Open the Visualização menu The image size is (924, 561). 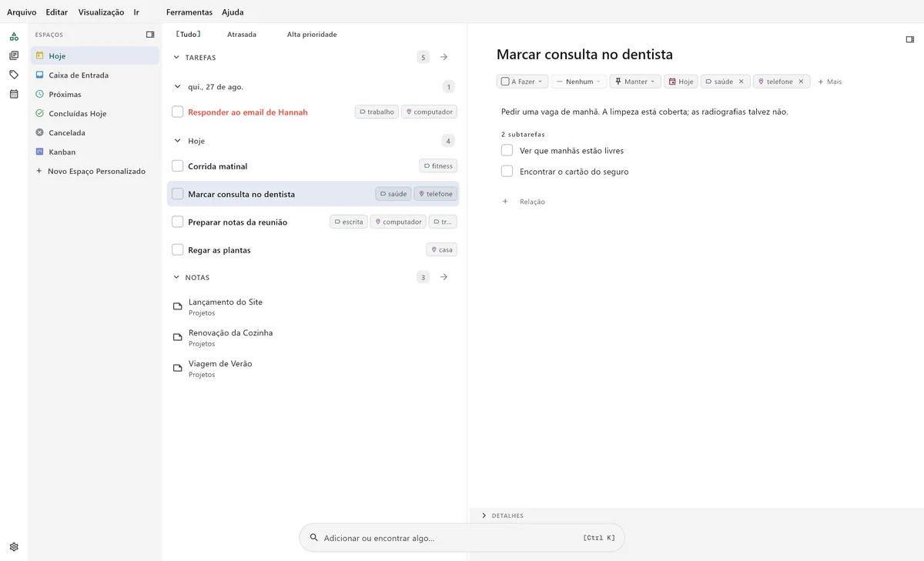101,12
